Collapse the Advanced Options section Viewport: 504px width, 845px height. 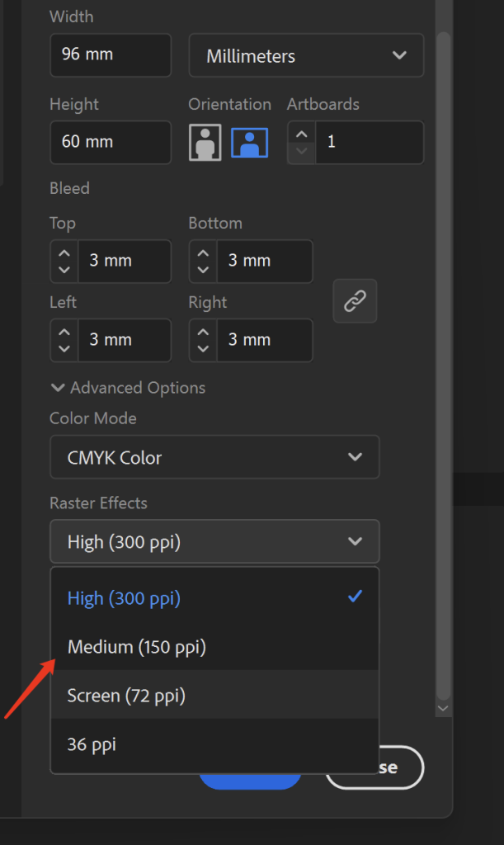click(x=128, y=388)
